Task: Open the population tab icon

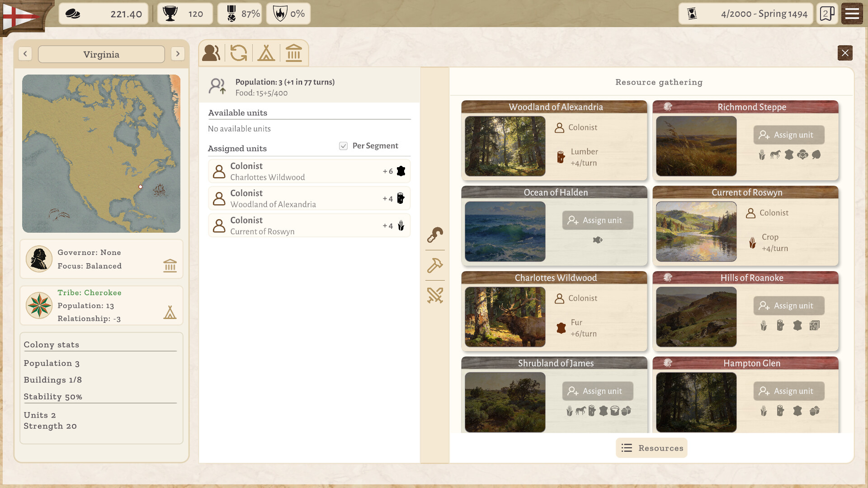Action: pos(211,53)
